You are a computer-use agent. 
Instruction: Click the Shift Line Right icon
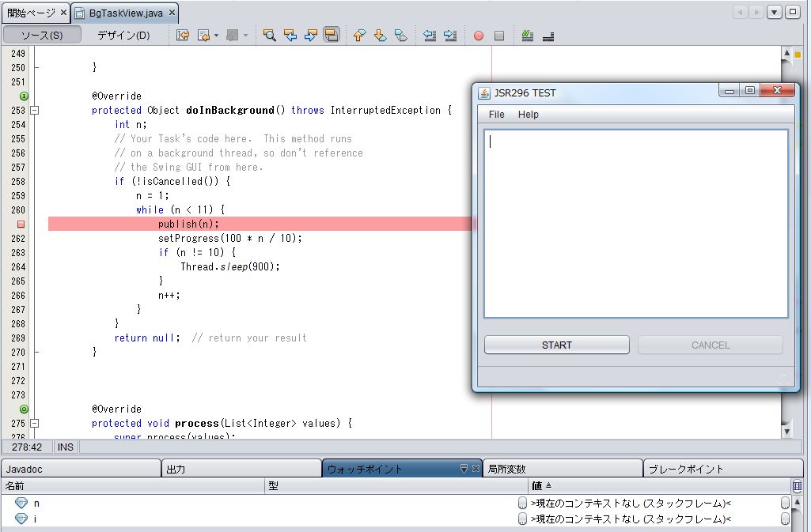pyautogui.click(x=450, y=36)
